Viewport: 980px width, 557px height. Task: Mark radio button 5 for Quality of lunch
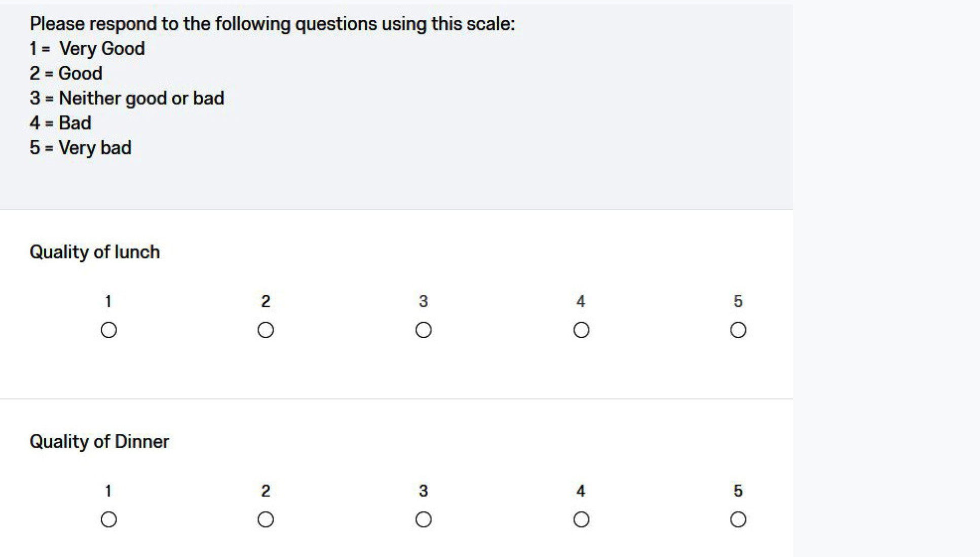[x=738, y=330]
